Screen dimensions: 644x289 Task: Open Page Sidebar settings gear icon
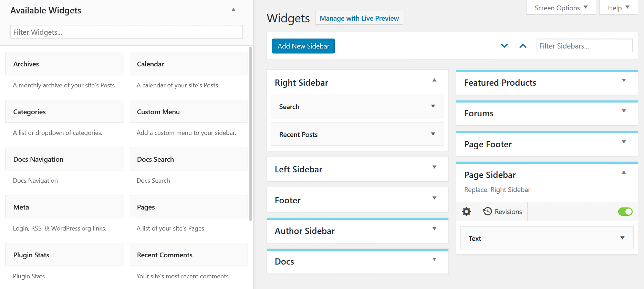[467, 212]
